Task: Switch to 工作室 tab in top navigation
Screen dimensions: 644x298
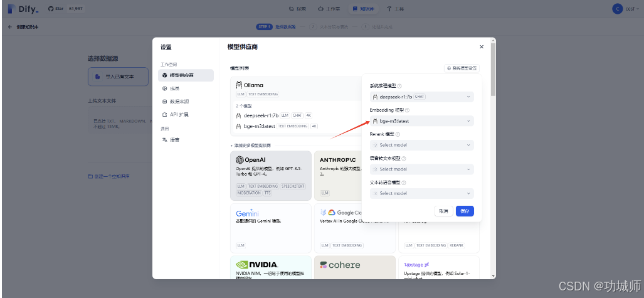Action: point(329,9)
